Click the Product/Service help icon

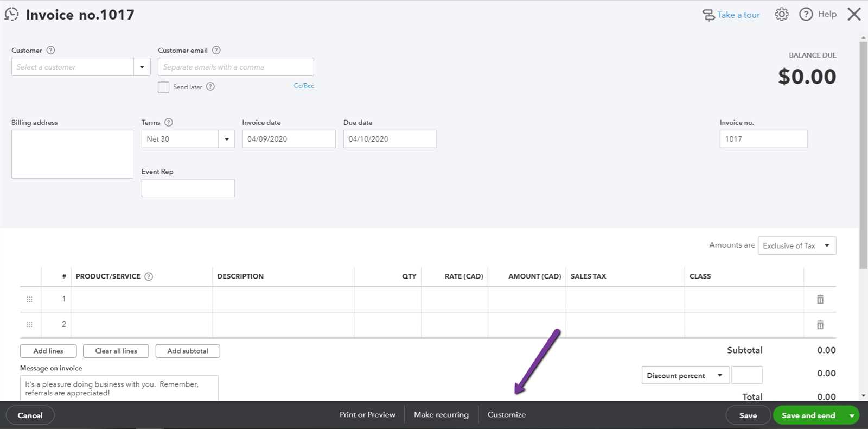pos(149,276)
